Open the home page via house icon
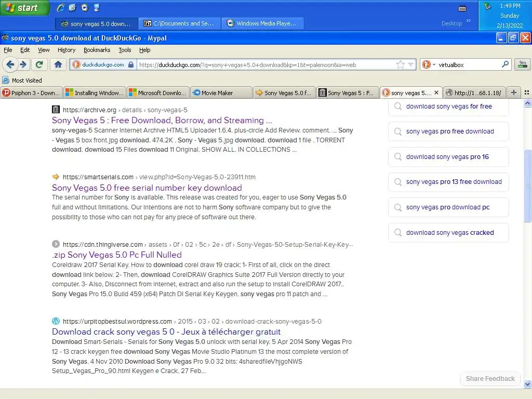Screen dimensions: 532x399 [58, 64]
